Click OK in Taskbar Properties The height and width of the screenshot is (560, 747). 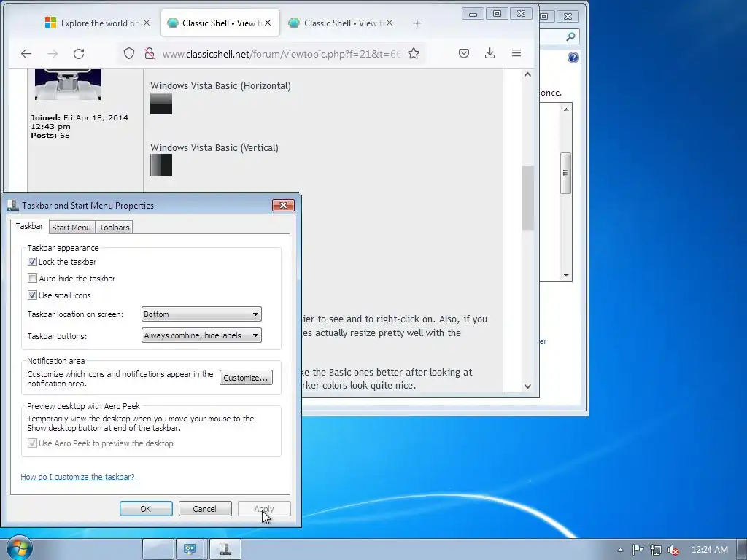(x=146, y=508)
